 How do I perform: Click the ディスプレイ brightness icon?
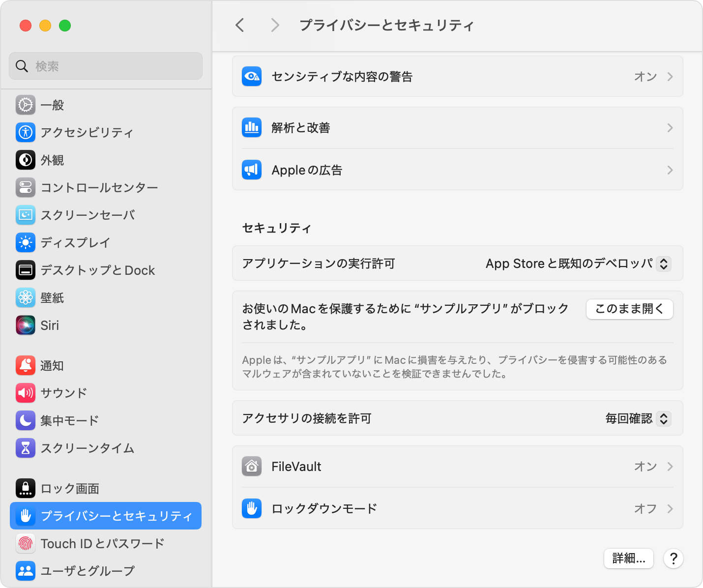click(25, 242)
